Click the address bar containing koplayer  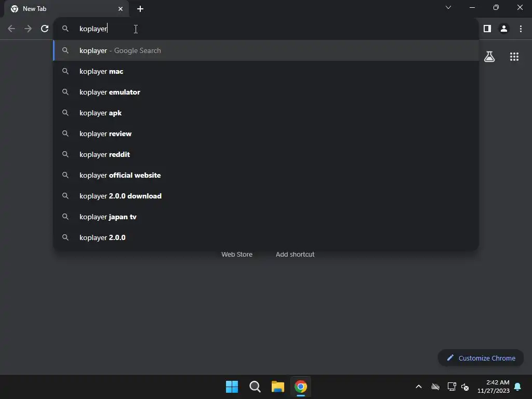[267, 29]
